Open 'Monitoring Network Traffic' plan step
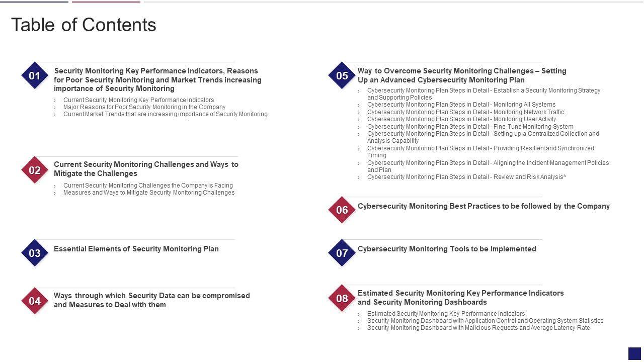The width and height of the screenshot is (644, 362). (x=465, y=112)
